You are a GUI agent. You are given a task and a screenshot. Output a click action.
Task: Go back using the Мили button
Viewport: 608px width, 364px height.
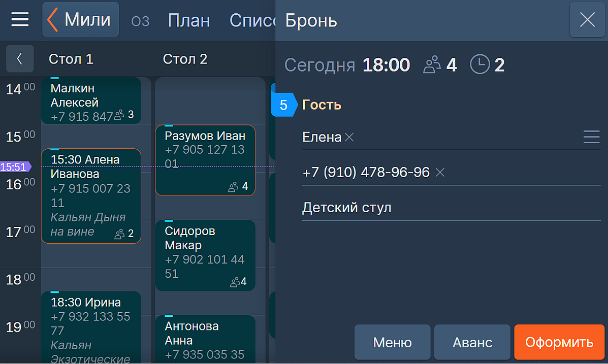click(x=80, y=20)
